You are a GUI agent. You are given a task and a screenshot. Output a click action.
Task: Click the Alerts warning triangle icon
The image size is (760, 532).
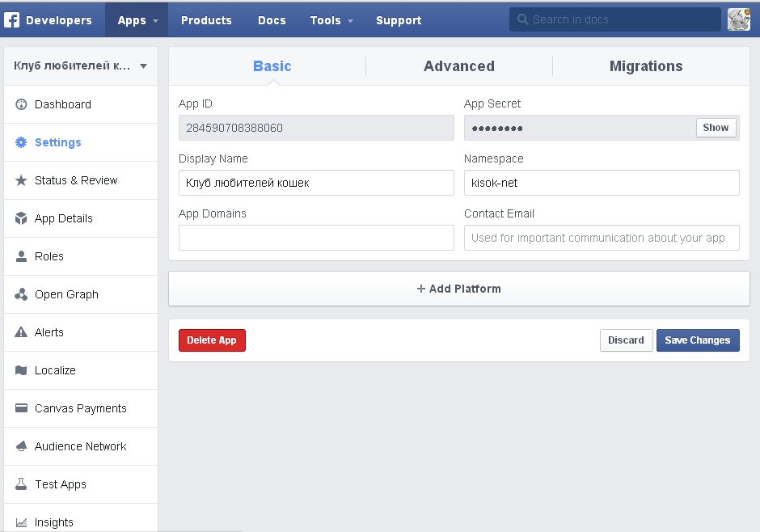(x=21, y=332)
